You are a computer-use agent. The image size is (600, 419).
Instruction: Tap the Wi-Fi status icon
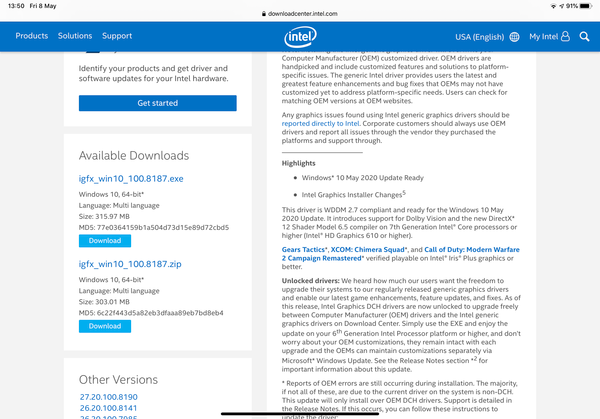pos(553,6)
